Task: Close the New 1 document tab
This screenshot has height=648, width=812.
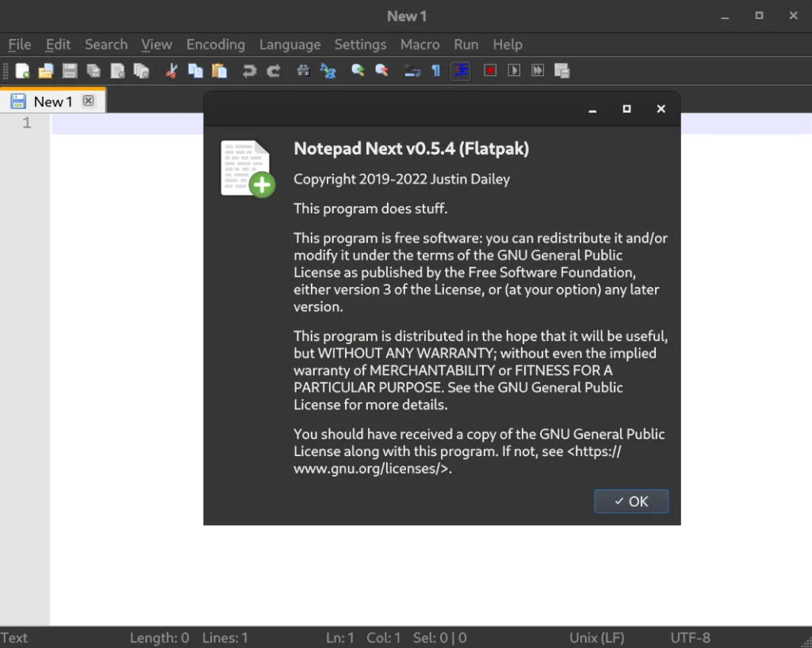Action: (89, 101)
